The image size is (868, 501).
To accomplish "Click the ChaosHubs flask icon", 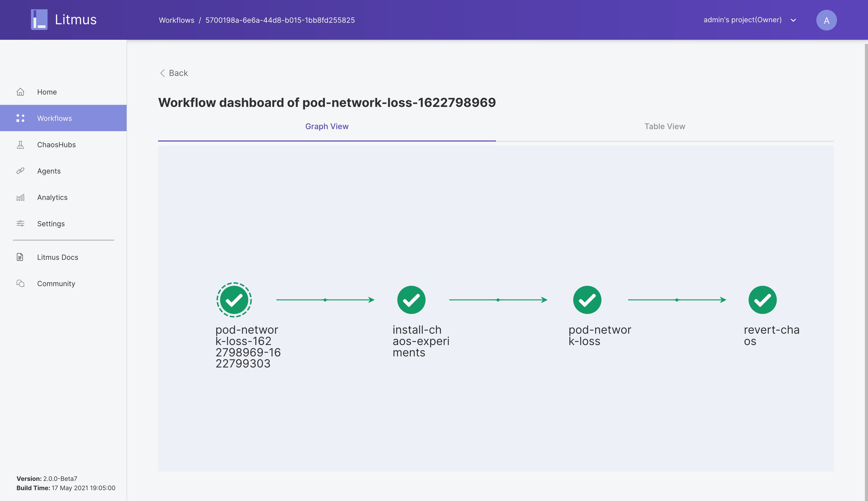I will click(20, 145).
